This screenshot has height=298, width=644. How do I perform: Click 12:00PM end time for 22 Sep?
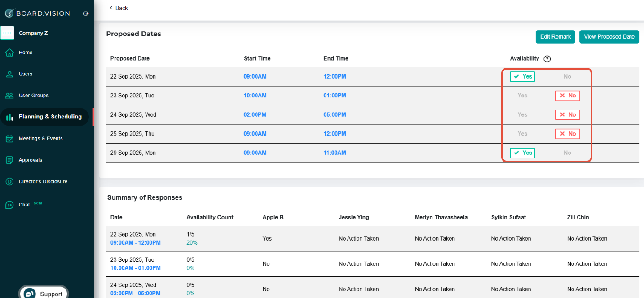pyautogui.click(x=335, y=77)
